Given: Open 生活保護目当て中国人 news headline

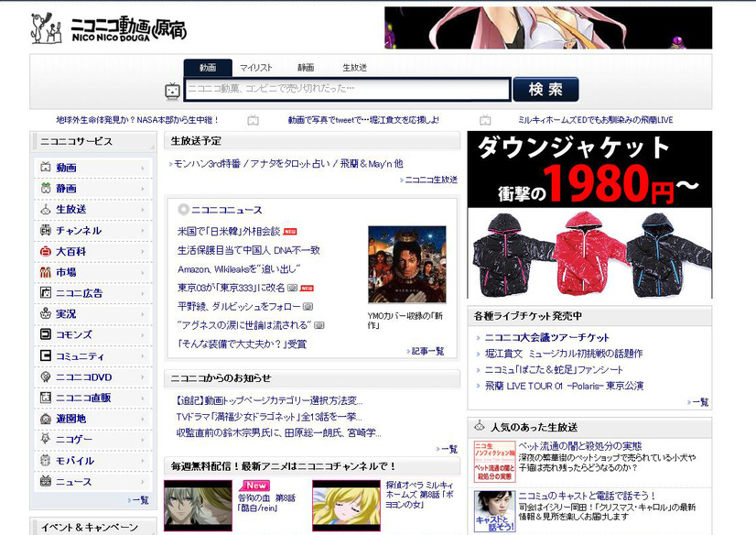Looking at the screenshot, I should tap(249, 250).
